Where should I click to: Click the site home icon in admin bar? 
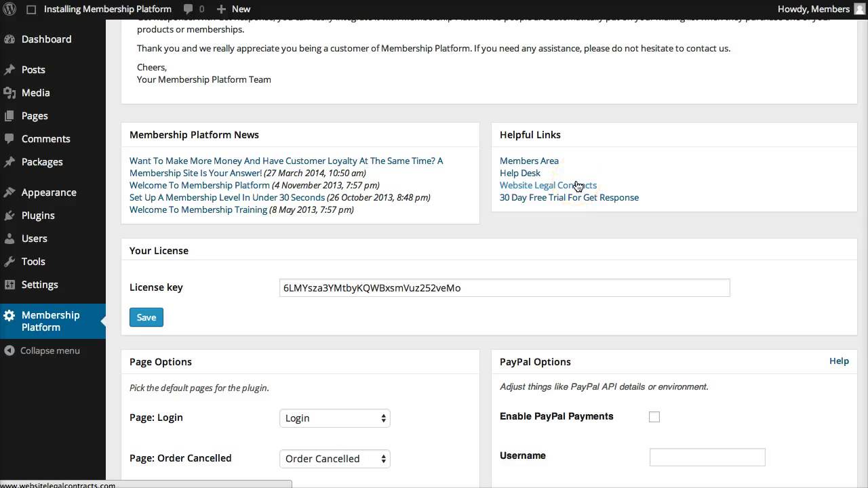coord(31,9)
